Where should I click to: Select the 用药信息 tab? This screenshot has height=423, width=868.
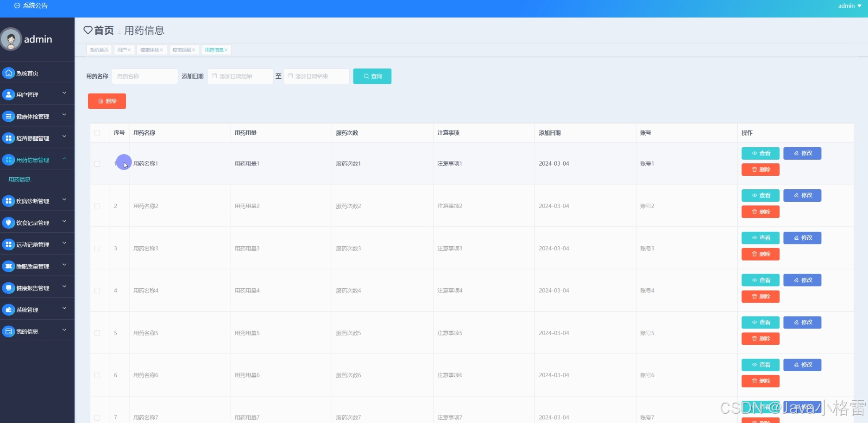214,50
